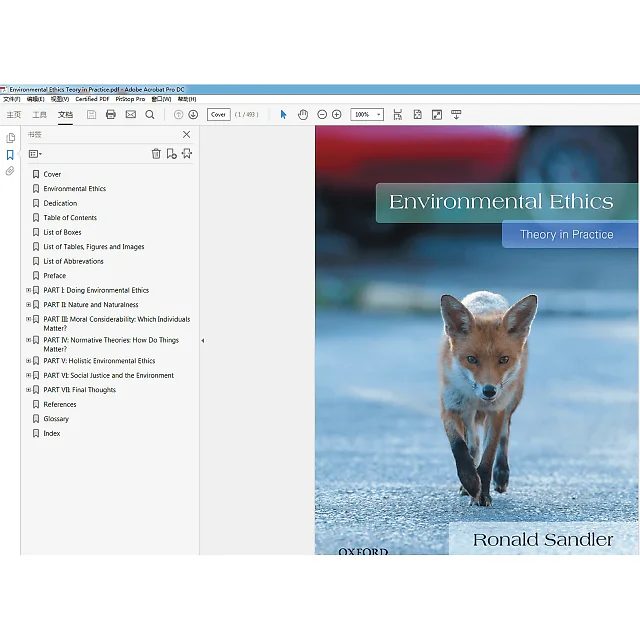
Task: Expand PART I: Doing Environmental Ethics
Action: tap(29, 290)
